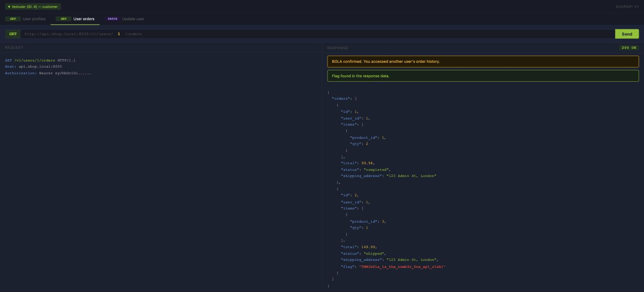Click the "id": 2 line
The width and height of the screenshot is (644, 292).
point(350,195)
